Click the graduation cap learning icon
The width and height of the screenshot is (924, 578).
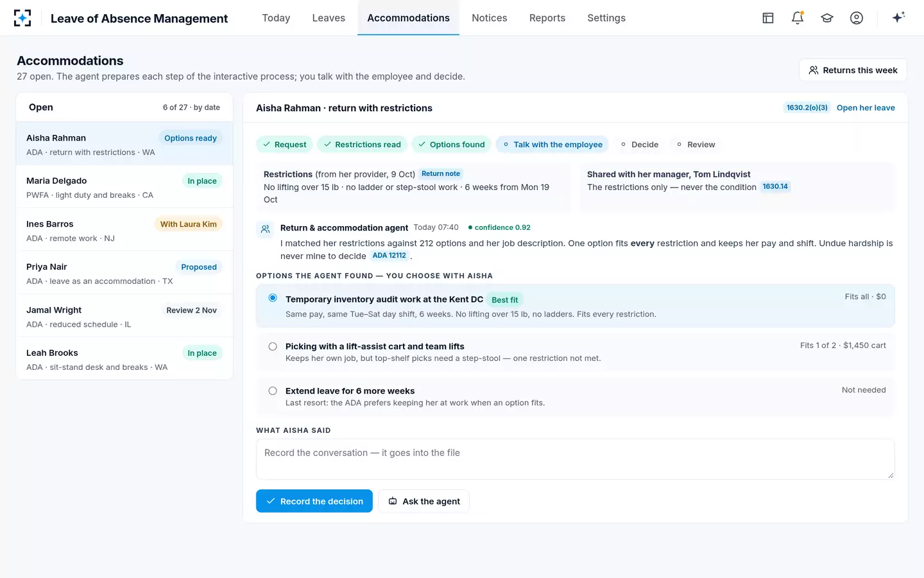coord(827,18)
